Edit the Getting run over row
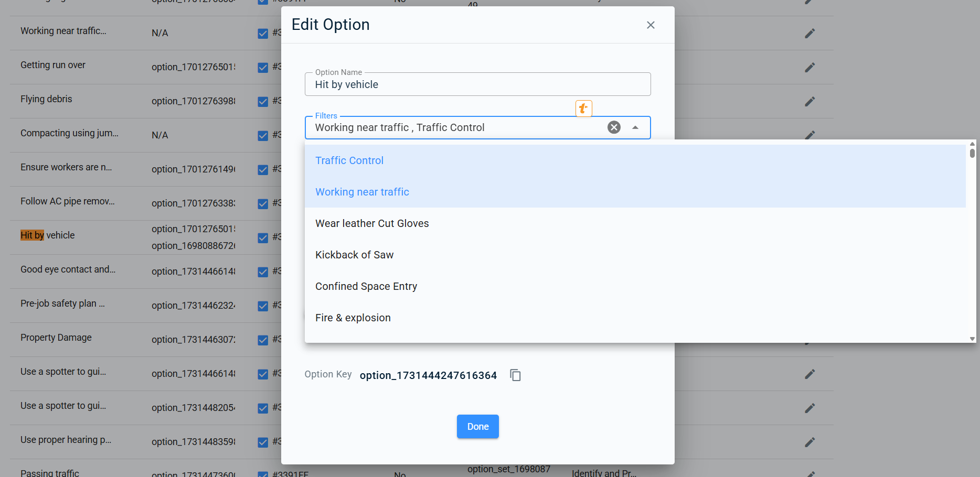 pos(809,68)
